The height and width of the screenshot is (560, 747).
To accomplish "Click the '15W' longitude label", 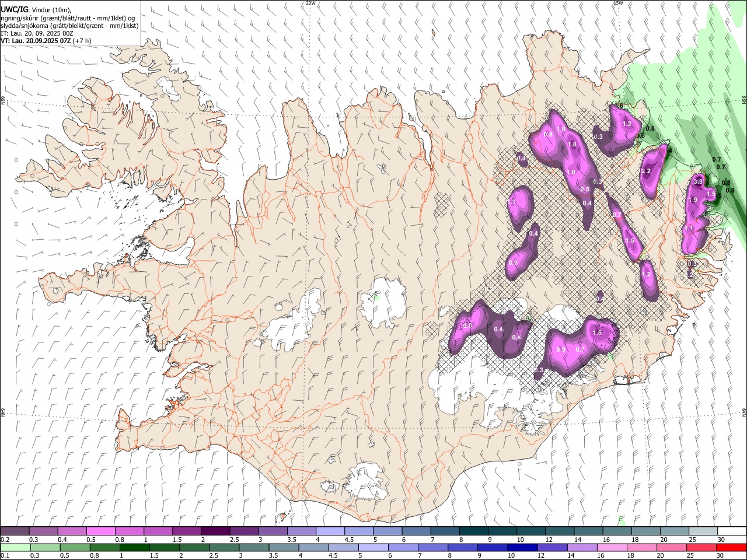I will pyautogui.click(x=618, y=3).
